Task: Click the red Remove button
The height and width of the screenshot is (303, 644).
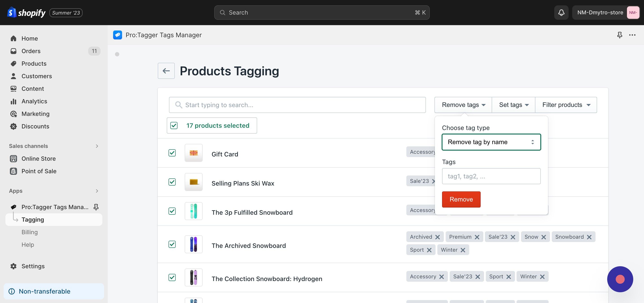Action: coord(461,199)
